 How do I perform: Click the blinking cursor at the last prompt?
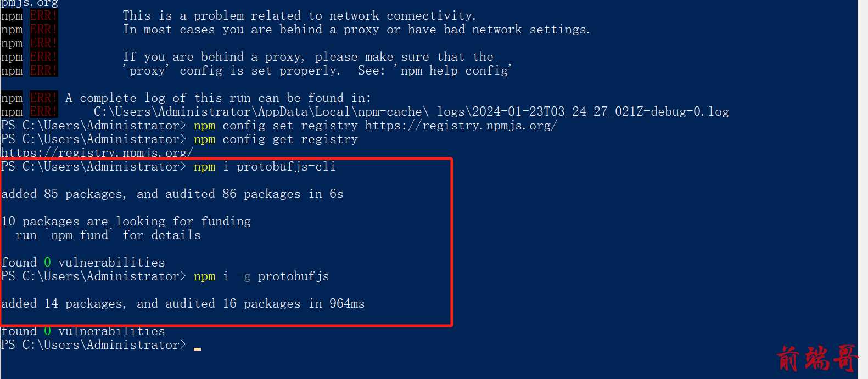[197, 349]
